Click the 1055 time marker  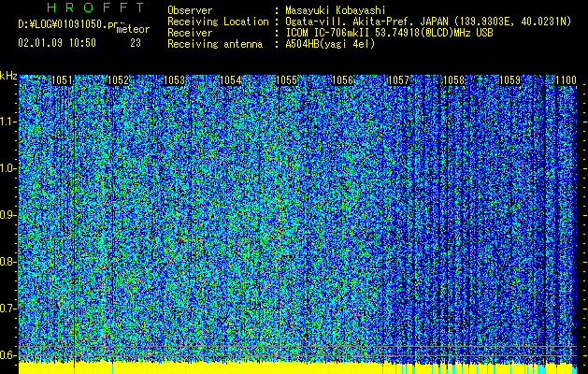tap(287, 80)
